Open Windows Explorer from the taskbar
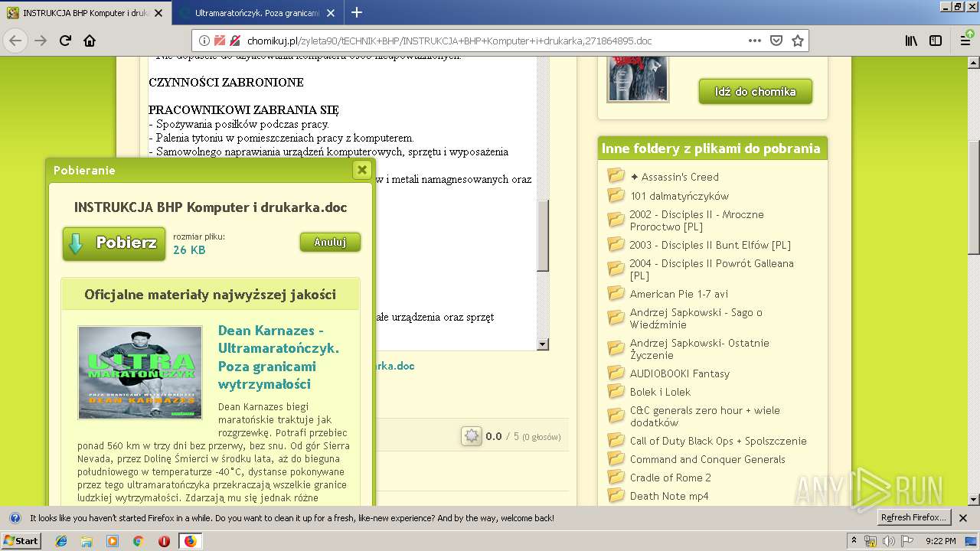The width and height of the screenshot is (980, 551). coord(87,541)
